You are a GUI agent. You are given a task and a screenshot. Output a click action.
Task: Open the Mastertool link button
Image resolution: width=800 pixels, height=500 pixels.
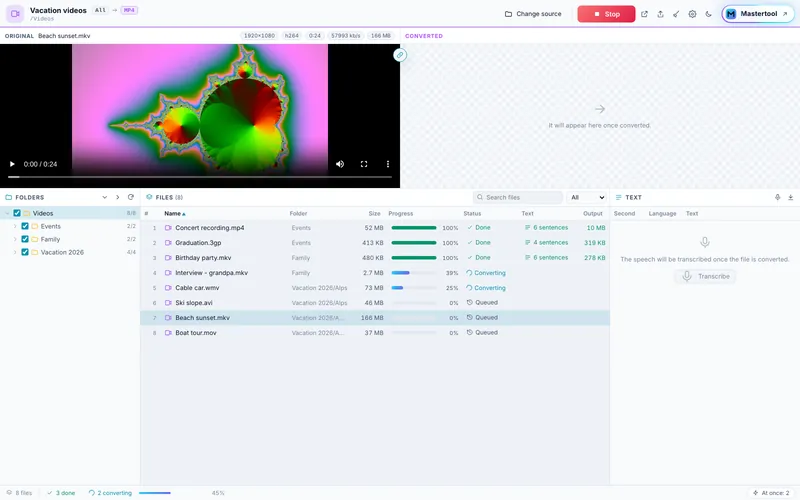tap(758, 14)
